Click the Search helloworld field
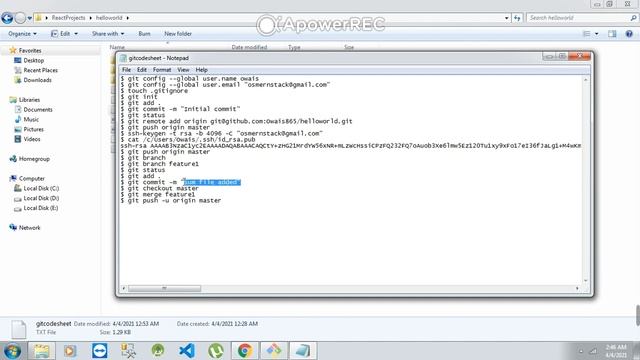The image size is (640, 360). pyautogui.click(x=578, y=18)
